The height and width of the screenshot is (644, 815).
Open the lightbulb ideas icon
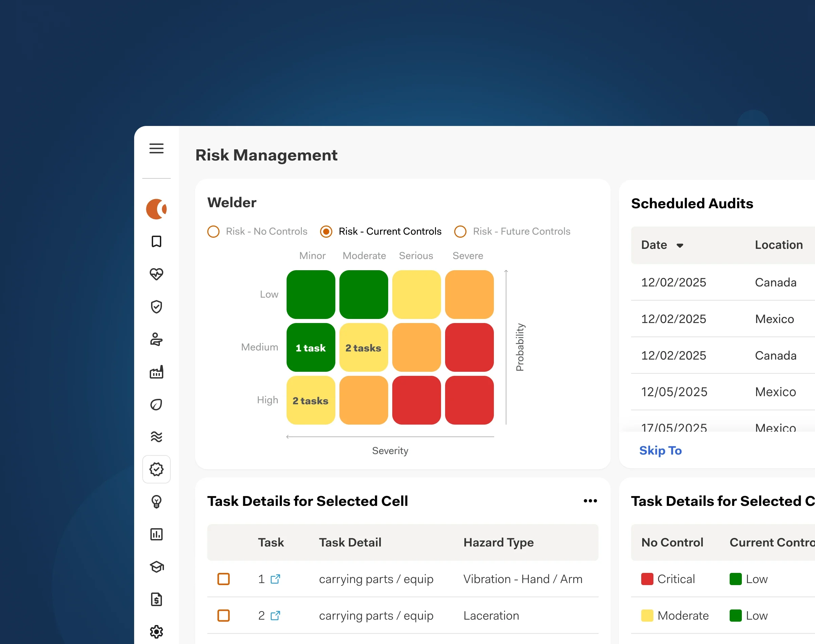click(156, 501)
